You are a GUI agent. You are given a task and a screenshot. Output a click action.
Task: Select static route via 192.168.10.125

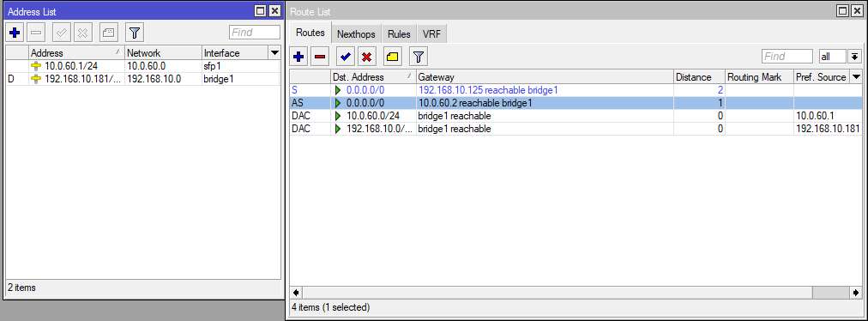coord(576,90)
